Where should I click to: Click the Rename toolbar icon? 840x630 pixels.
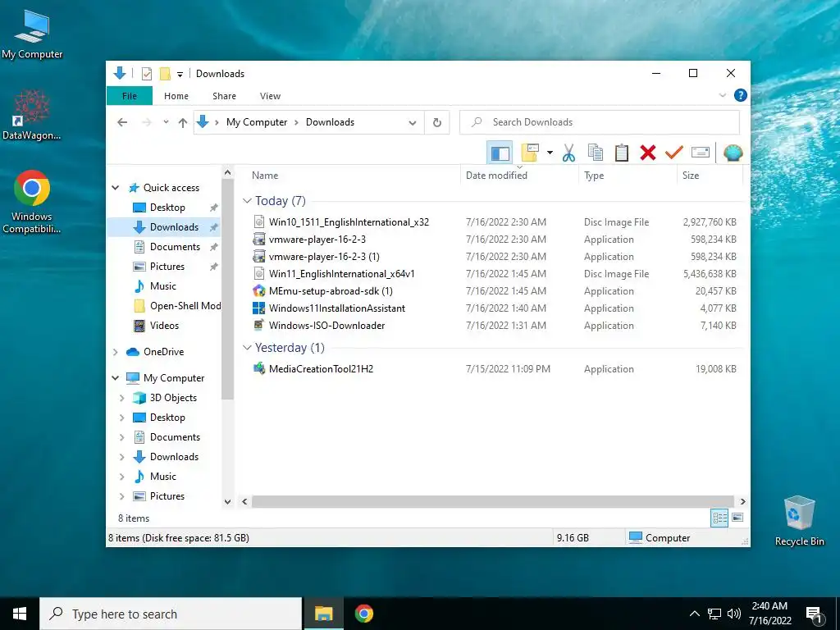[701, 153]
